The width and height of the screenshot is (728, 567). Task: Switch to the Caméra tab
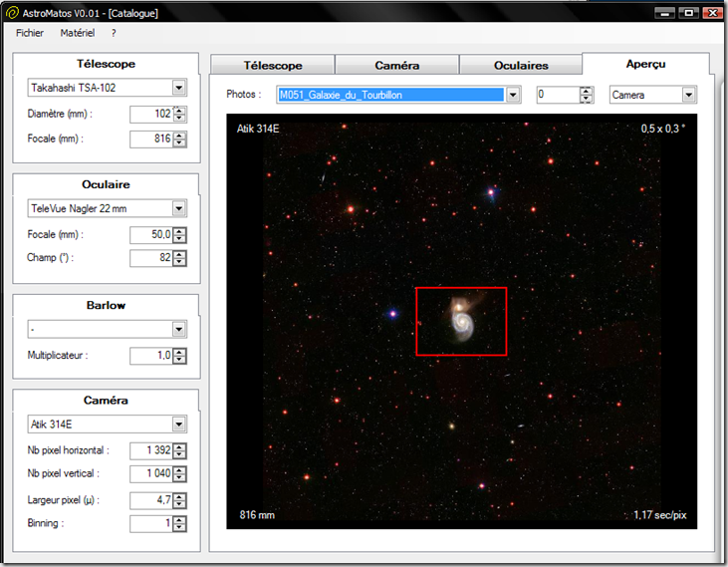click(397, 65)
